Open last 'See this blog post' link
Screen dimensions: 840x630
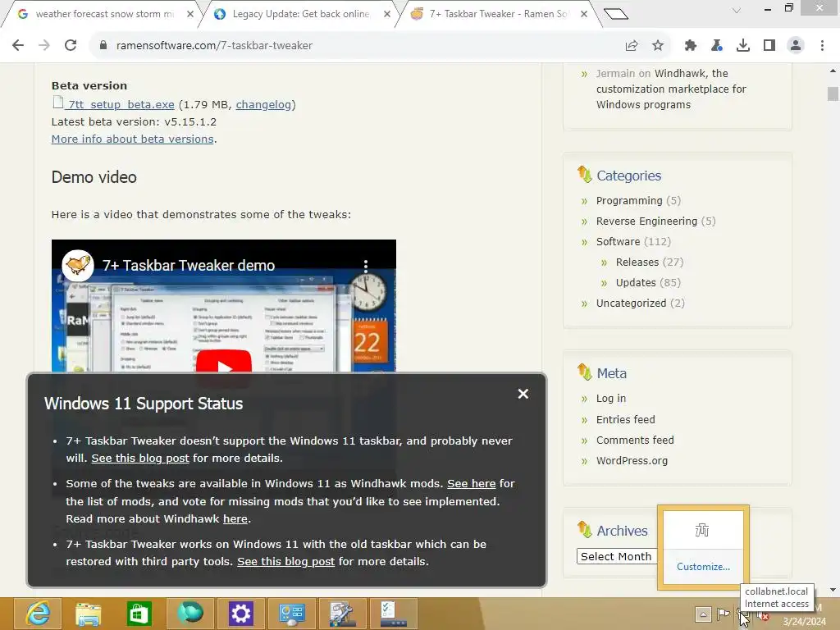click(x=285, y=561)
